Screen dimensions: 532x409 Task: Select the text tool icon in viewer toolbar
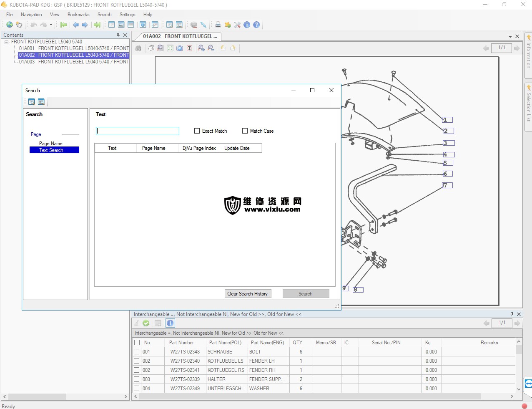tap(189, 48)
